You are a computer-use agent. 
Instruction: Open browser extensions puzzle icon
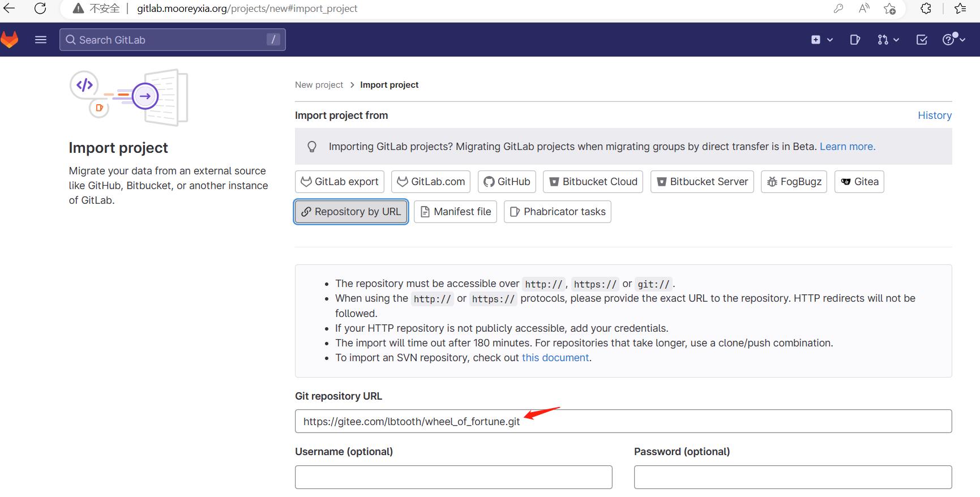coord(926,8)
